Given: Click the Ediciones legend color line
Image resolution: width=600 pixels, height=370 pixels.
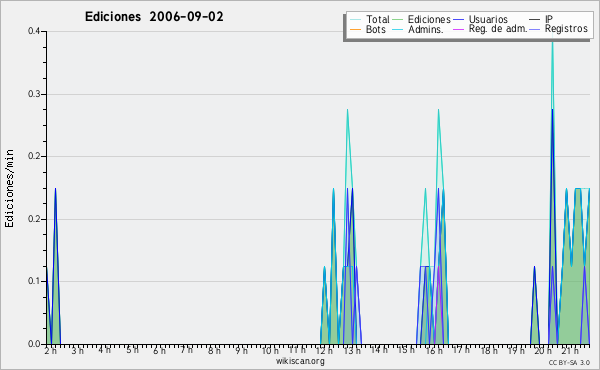Looking at the screenshot, I should [398, 20].
